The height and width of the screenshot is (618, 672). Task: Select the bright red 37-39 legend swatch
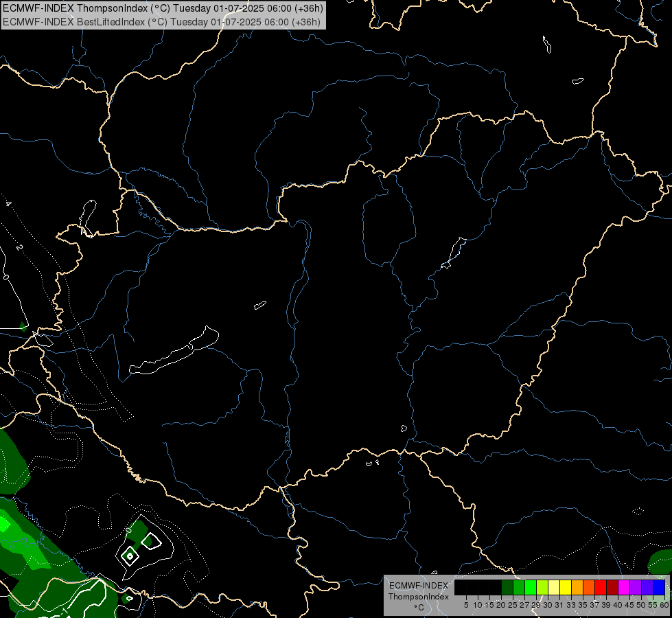click(x=601, y=587)
